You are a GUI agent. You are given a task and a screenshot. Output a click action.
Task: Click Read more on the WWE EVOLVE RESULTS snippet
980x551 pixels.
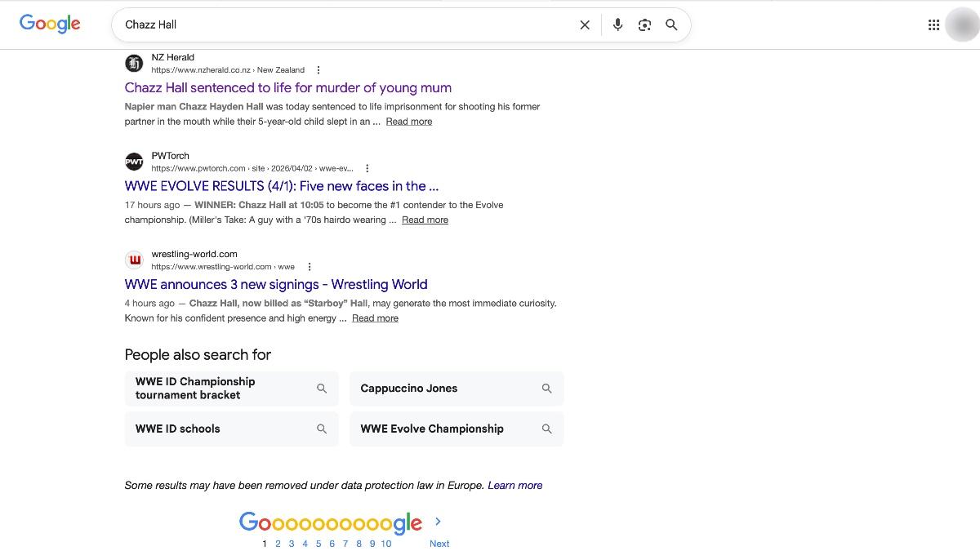(425, 220)
